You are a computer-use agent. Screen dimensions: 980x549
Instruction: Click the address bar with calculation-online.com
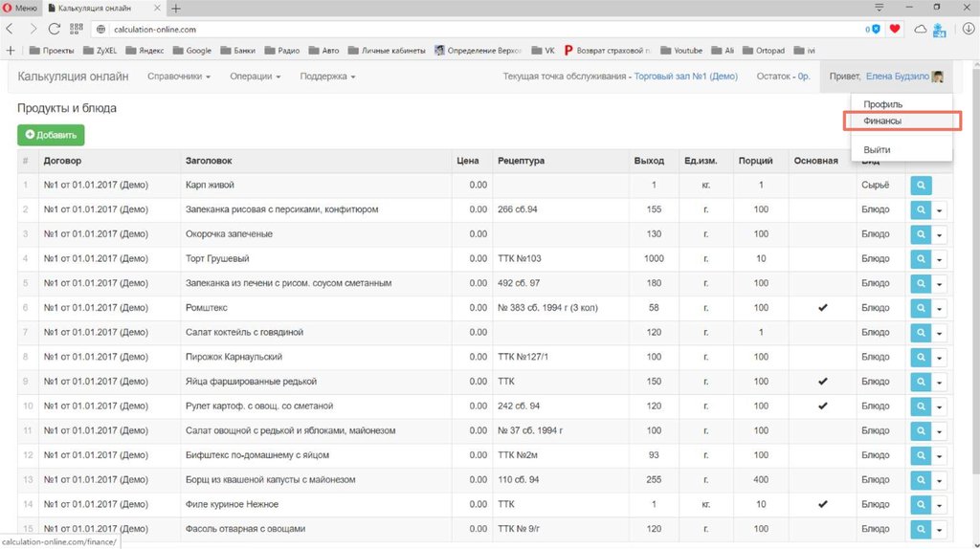479,30
